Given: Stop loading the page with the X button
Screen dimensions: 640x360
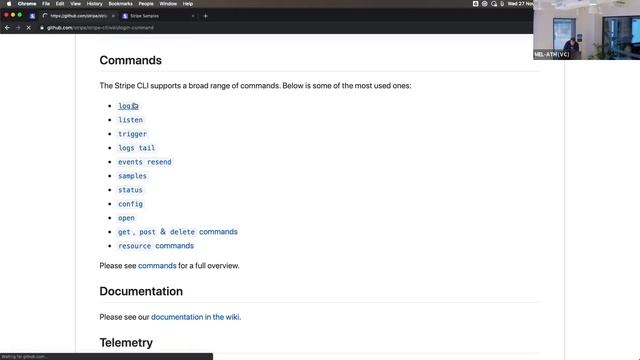Looking at the screenshot, I should pyautogui.click(x=29, y=28).
